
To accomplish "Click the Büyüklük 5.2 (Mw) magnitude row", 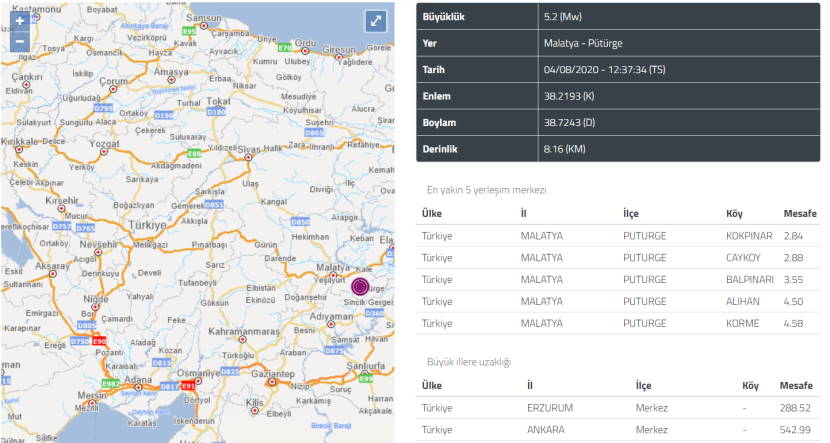I will click(618, 18).
